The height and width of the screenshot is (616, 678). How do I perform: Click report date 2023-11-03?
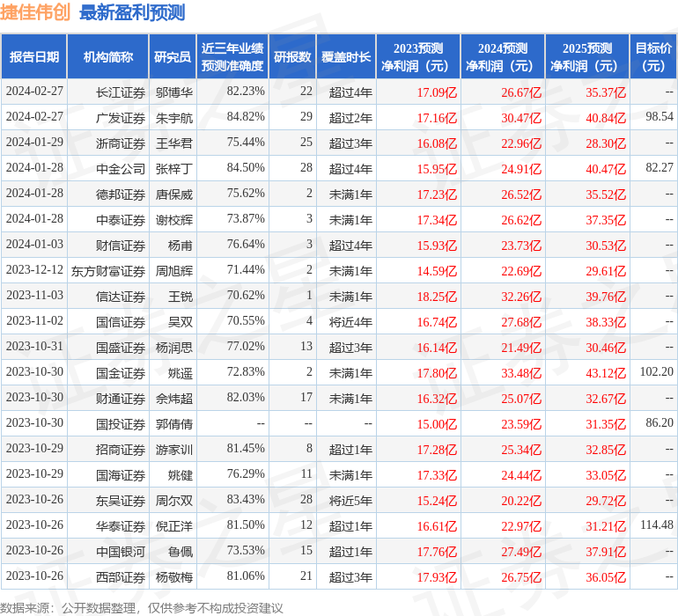tap(34, 295)
